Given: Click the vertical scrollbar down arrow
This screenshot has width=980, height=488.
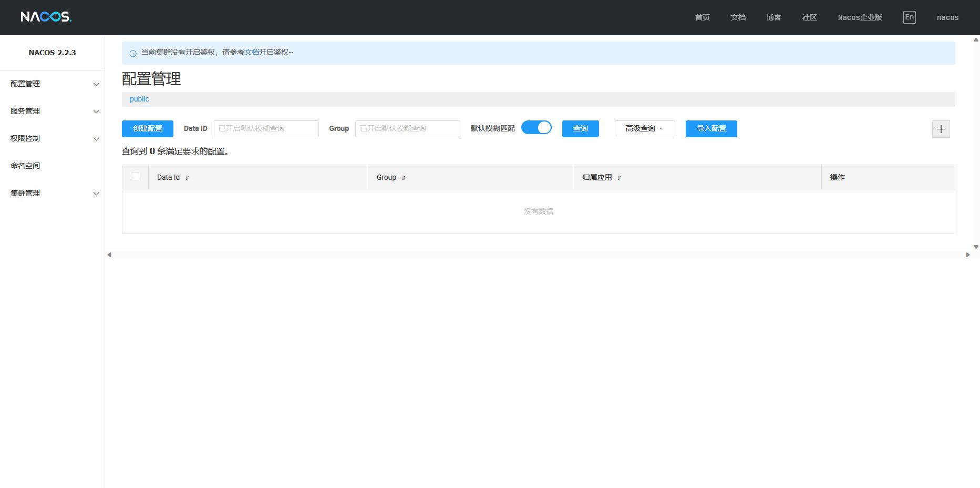Looking at the screenshot, I should 976,247.
